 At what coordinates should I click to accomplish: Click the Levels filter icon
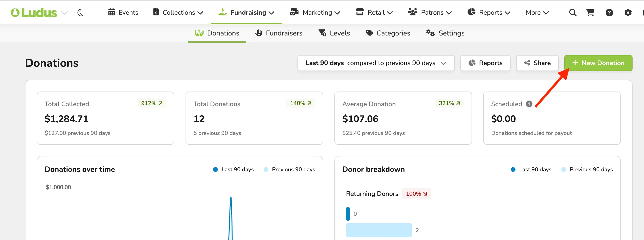(x=322, y=33)
